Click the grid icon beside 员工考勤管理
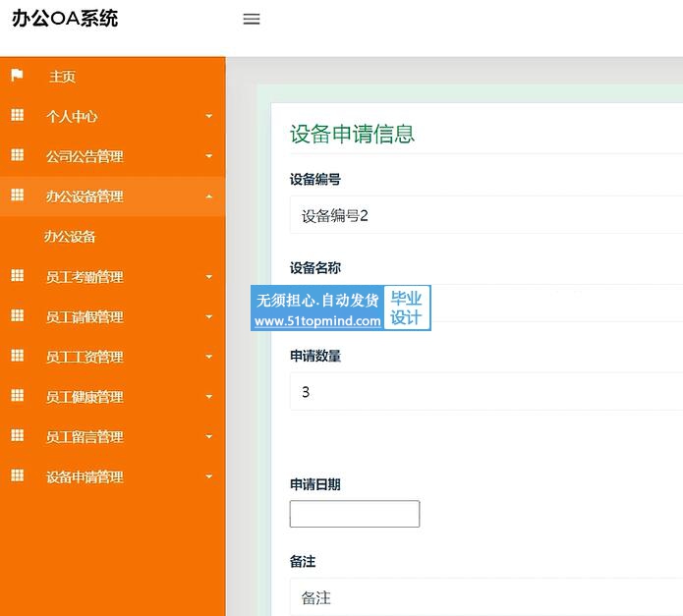Screen dimensions: 683x616 pos(17,275)
